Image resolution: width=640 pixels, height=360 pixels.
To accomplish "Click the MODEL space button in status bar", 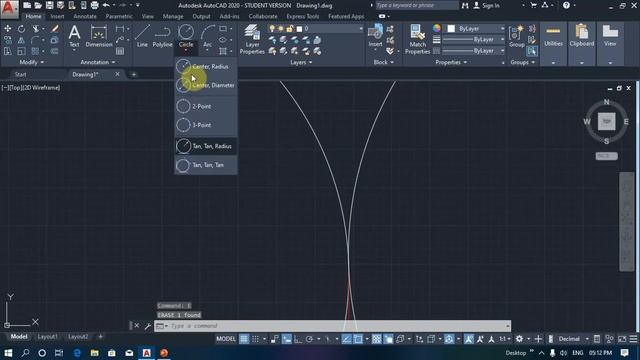I will 226,339.
